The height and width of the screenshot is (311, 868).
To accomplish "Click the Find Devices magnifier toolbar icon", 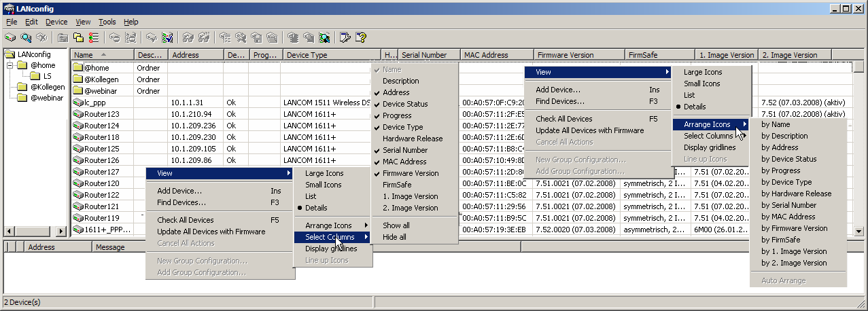I will pyautogui.click(x=26, y=37).
